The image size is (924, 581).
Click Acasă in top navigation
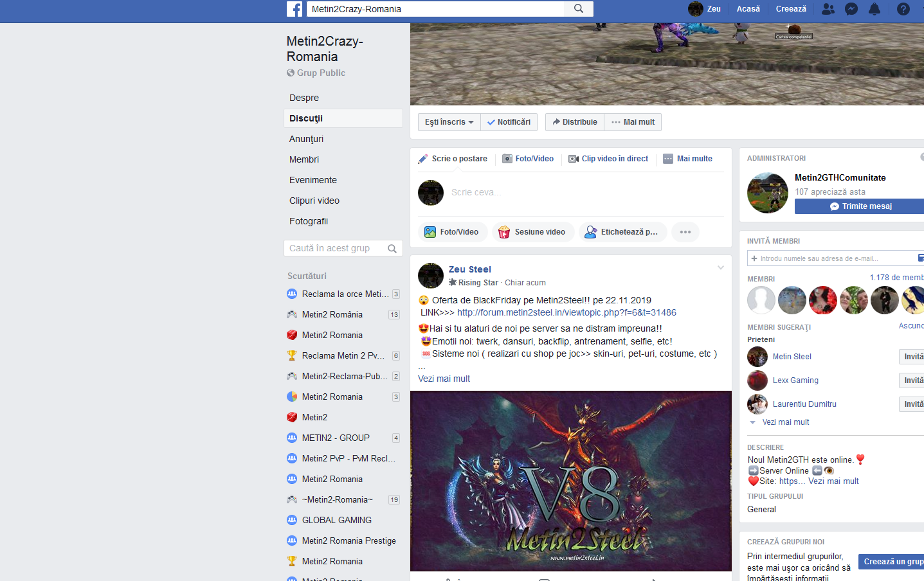[748, 9]
